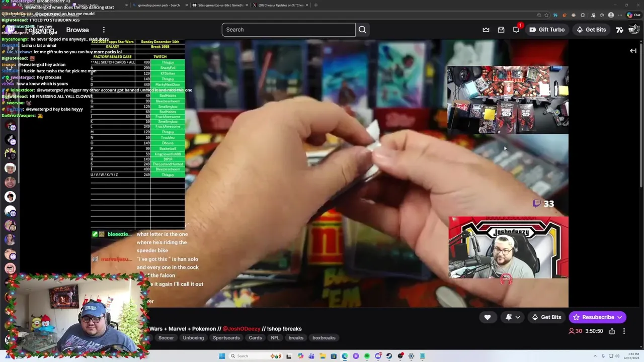Open Steam from the taskbar
The image size is (644, 362).
389,356
